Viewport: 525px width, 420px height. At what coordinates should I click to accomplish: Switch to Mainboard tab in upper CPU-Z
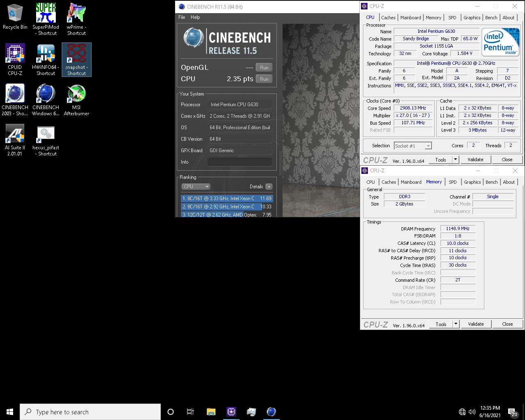[x=411, y=18]
